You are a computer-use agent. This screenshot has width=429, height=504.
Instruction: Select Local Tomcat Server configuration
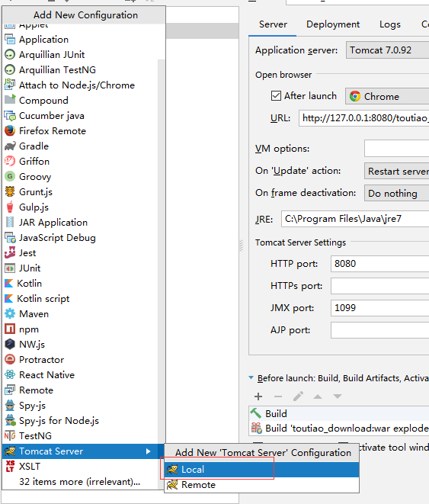pyautogui.click(x=261, y=470)
